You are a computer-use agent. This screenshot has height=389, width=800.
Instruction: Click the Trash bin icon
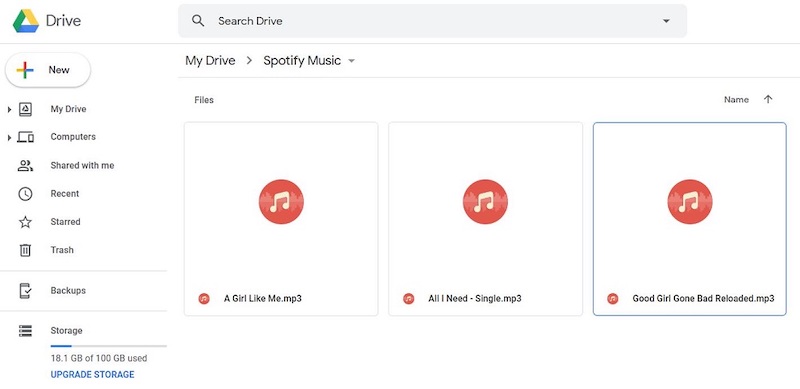click(25, 250)
